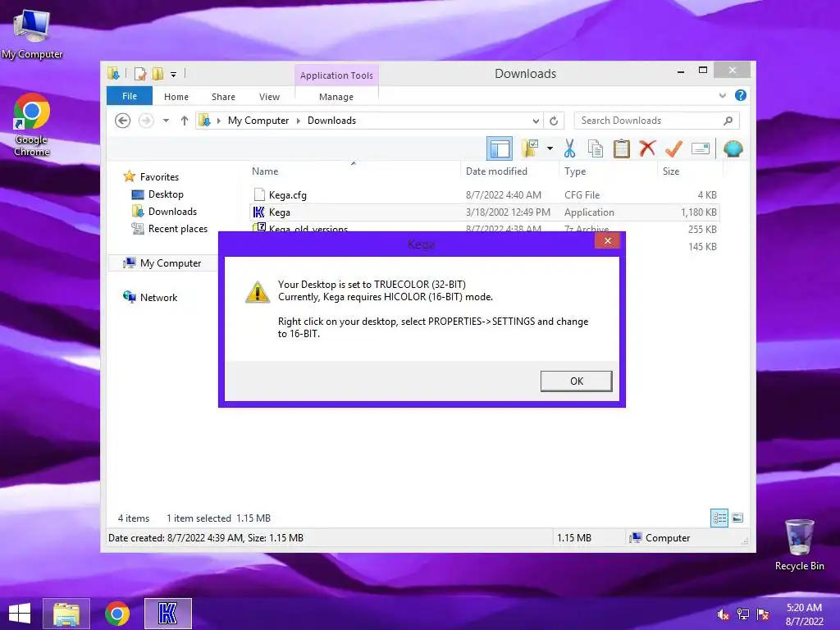840x630 pixels.
Task: Click the Paste clipboard icon
Action: (622, 148)
